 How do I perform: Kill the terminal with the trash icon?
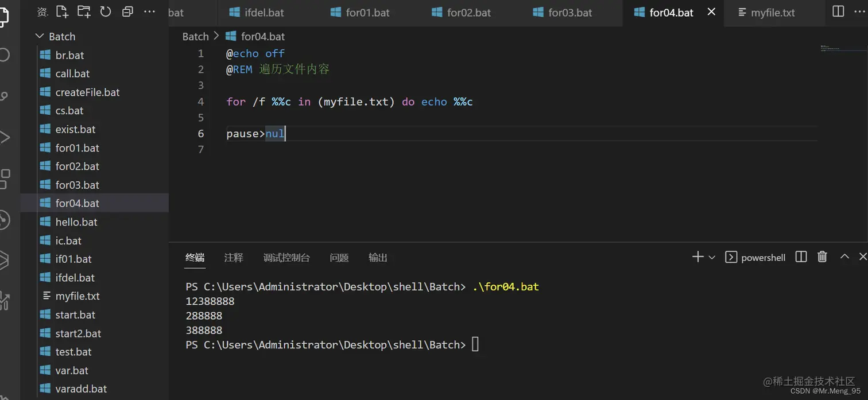pyautogui.click(x=822, y=257)
